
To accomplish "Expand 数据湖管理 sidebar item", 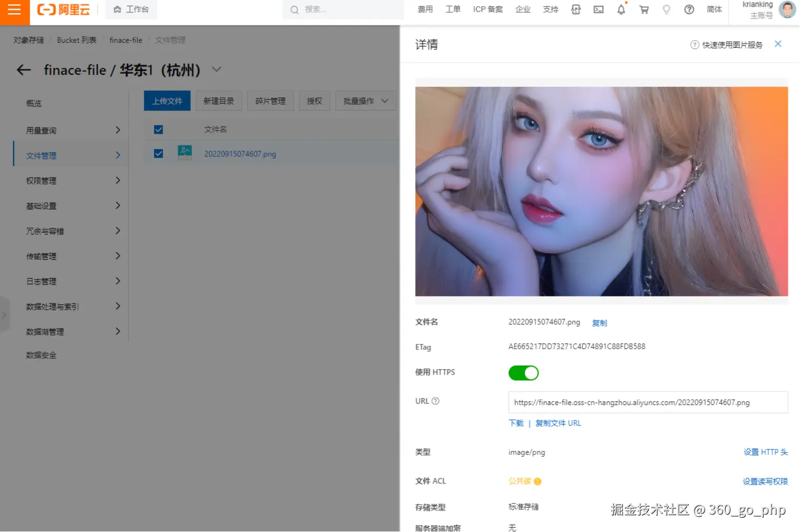I will tap(71, 332).
